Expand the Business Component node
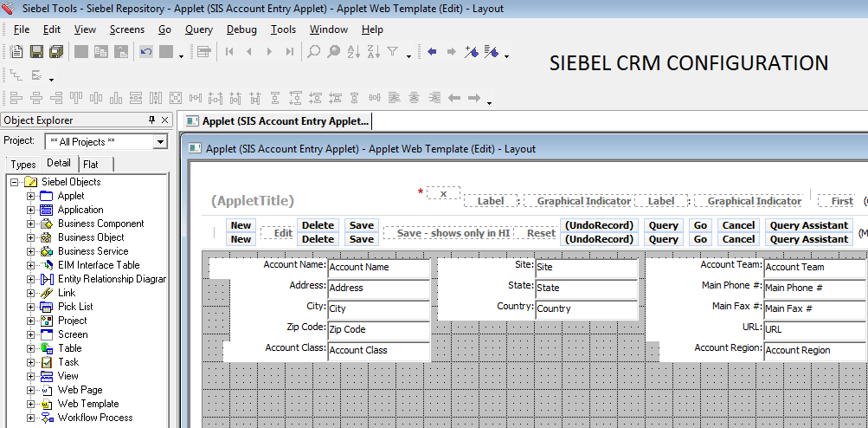The width and height of the screenshot is (868, 428). (x=30, y=224)
